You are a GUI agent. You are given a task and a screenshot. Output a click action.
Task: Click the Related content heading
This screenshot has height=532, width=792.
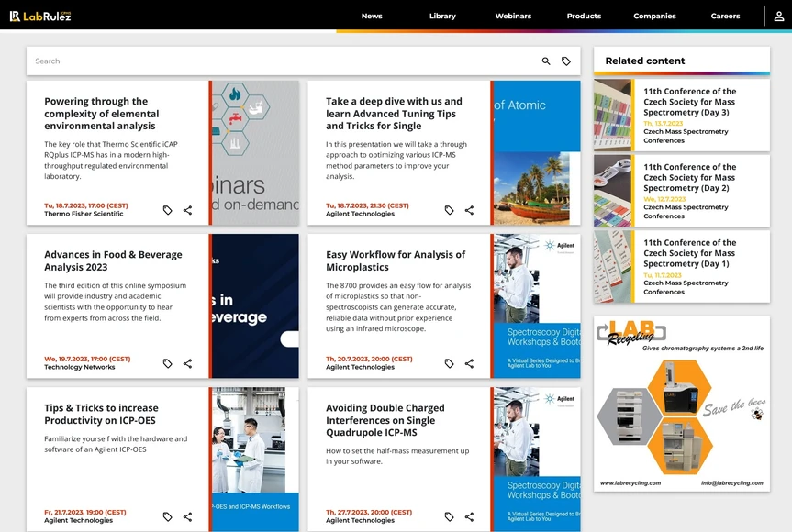(645, 61)
